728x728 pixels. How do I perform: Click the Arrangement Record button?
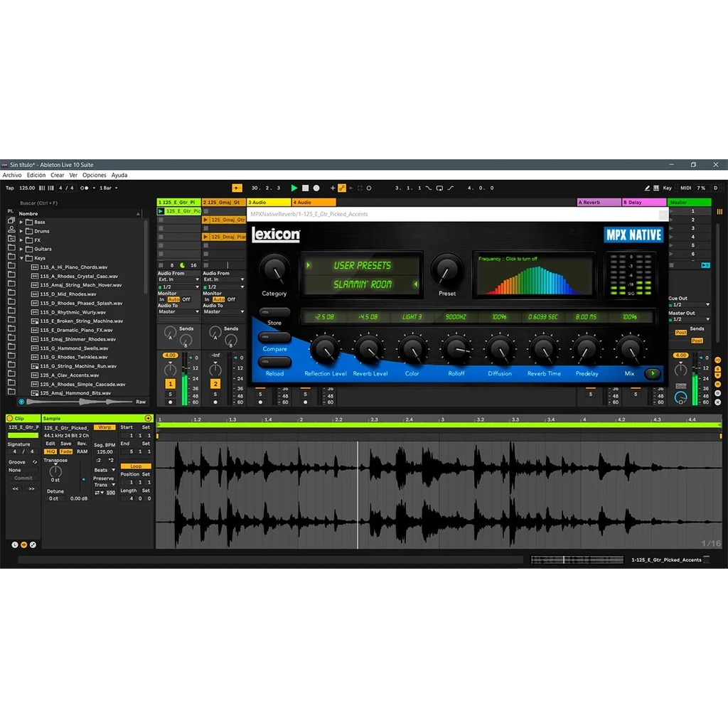coord(316,188)
